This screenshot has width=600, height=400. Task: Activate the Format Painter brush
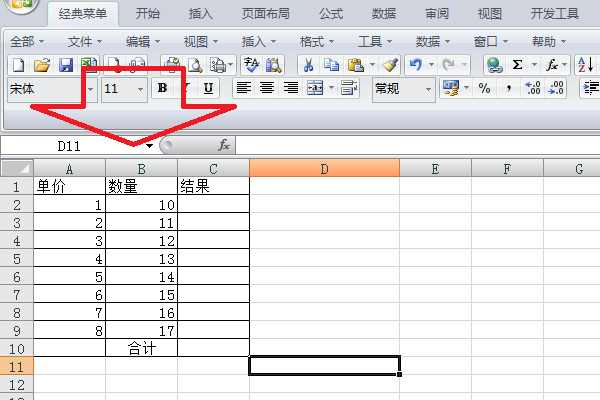click(390, 65)
